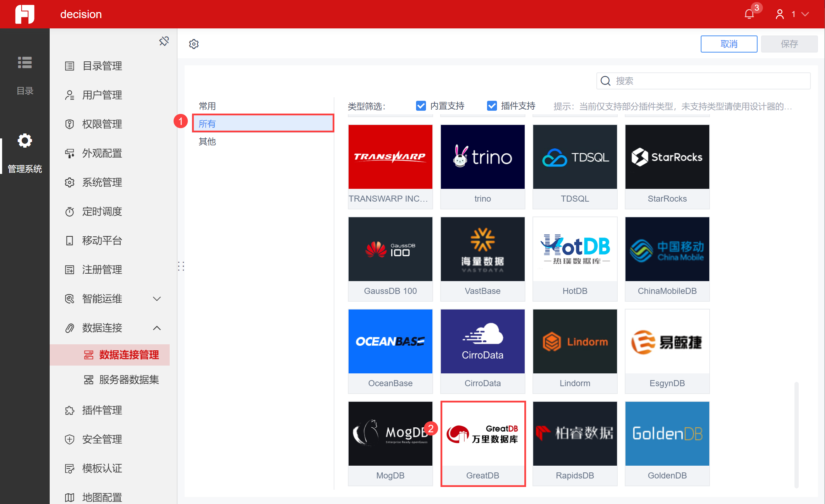Select the 管理系统 gear icon
Screen dimensions: 825x504
pyautogui.click(x=25, y=141)
